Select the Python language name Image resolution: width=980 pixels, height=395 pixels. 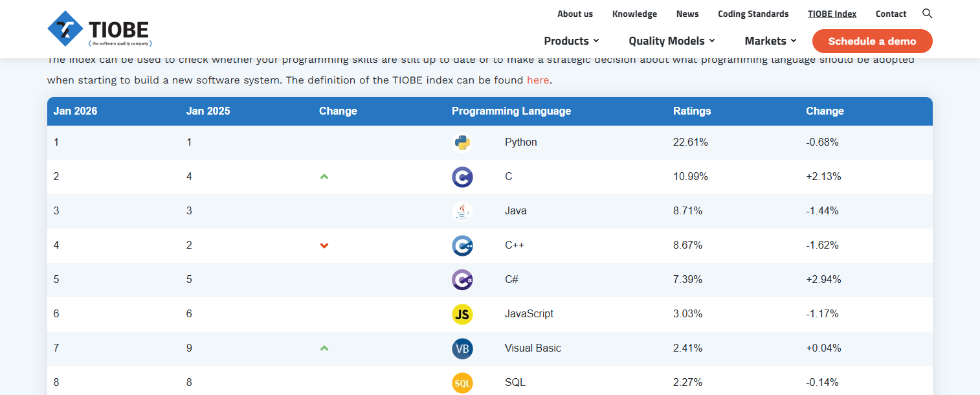coord(521,142)
